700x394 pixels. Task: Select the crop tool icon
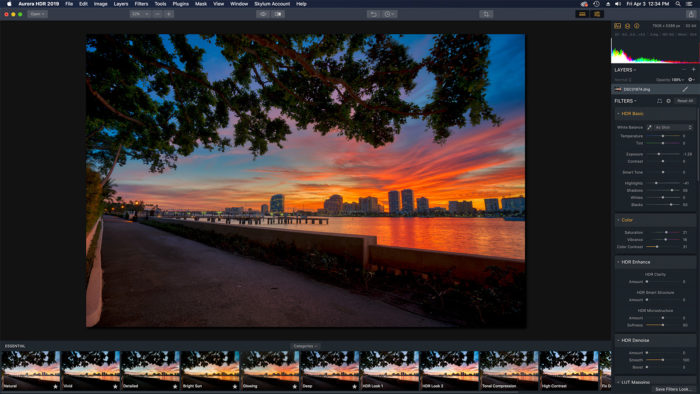tap(486, 14)
